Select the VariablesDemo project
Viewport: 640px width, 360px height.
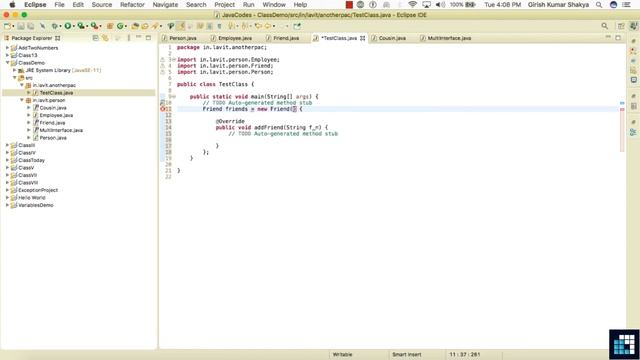[x=36, y=205]
